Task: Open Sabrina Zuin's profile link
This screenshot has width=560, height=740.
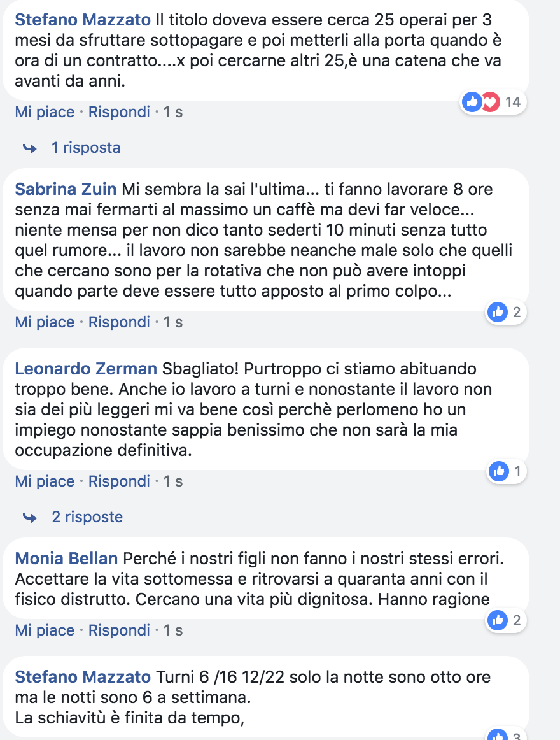Action: [66, 189]
